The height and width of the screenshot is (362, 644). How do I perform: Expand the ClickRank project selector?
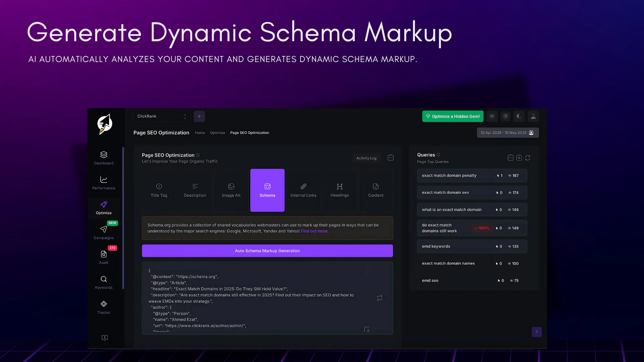tap(162, 116)
